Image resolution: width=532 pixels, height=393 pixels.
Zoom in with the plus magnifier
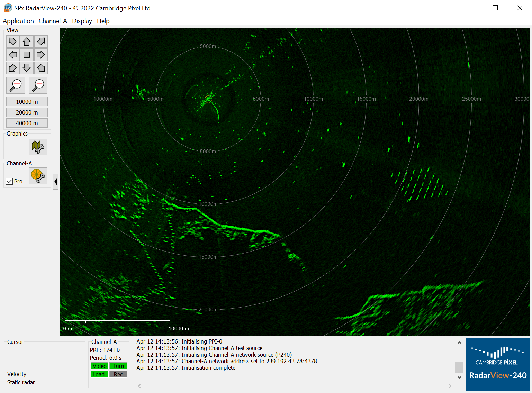(16, 85)
